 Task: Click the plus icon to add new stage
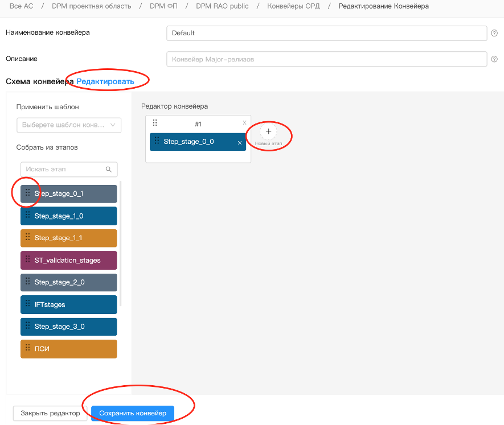coord(269,131)
